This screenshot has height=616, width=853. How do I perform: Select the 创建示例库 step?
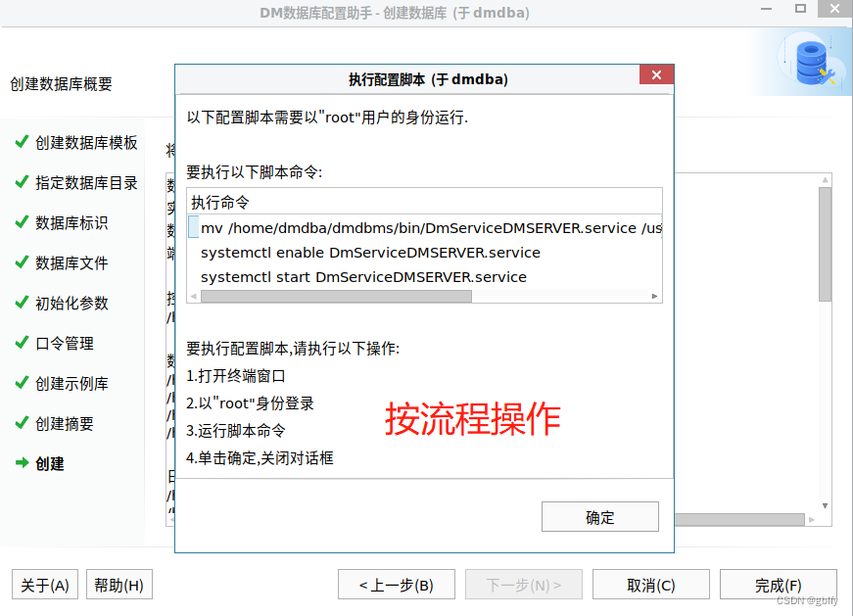click(71, 384)
